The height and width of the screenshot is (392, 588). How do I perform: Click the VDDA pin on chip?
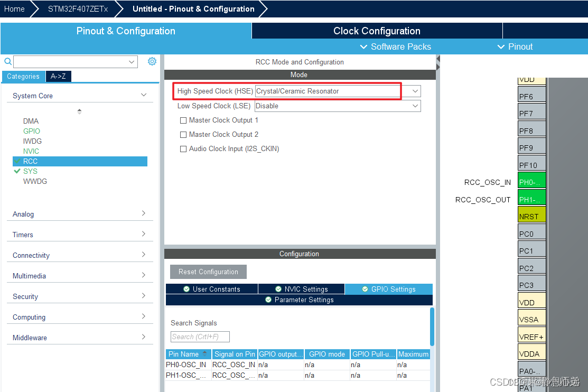coord(532,352)
